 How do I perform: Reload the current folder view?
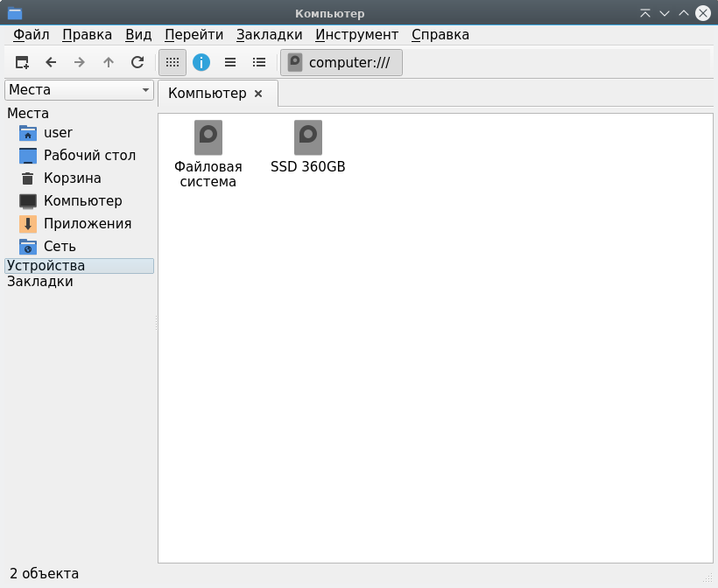137,62
